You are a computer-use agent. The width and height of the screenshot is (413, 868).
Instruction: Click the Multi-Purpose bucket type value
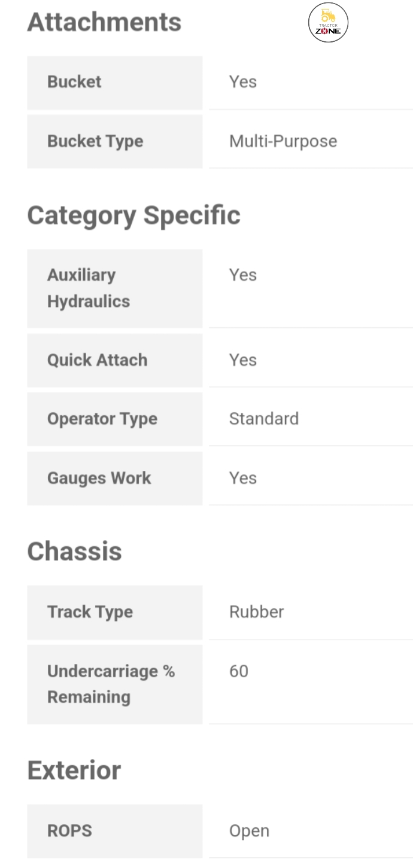point(283,141)
